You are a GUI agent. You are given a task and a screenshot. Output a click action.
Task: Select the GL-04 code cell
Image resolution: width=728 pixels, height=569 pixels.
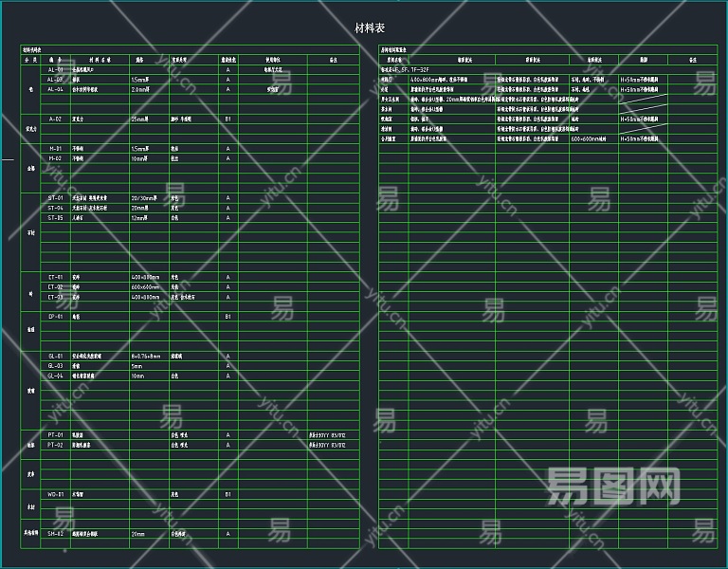tap(55, 376)
